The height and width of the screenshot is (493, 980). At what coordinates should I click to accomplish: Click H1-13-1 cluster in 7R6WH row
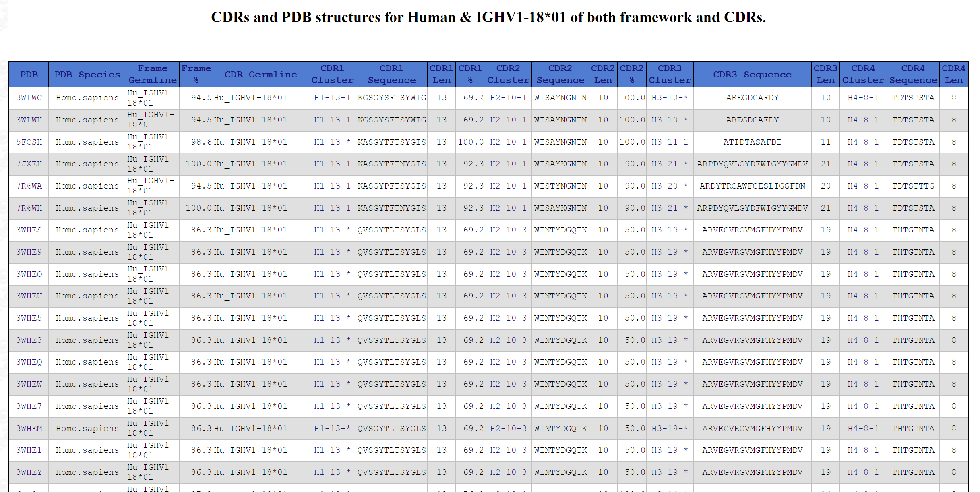(332, 208)
